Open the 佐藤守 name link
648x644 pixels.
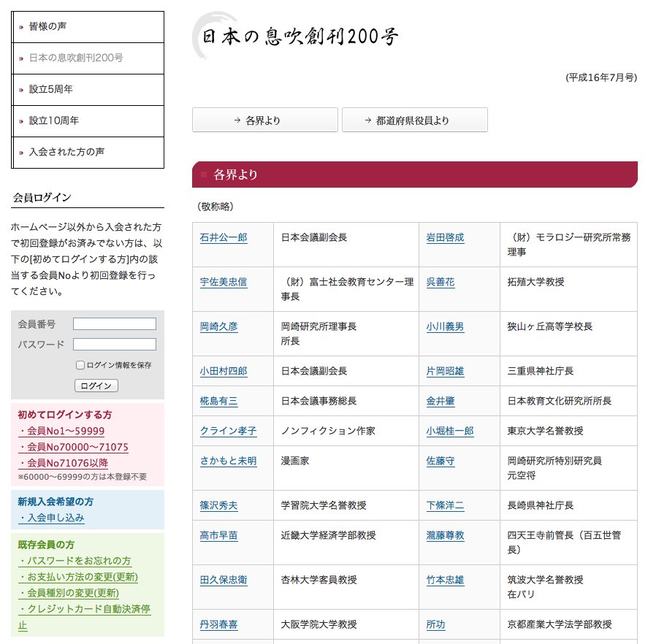(x=441, y=461)
